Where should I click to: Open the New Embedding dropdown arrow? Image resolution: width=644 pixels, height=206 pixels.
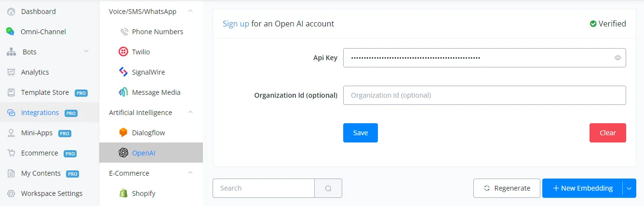click(x=629, y=188)
